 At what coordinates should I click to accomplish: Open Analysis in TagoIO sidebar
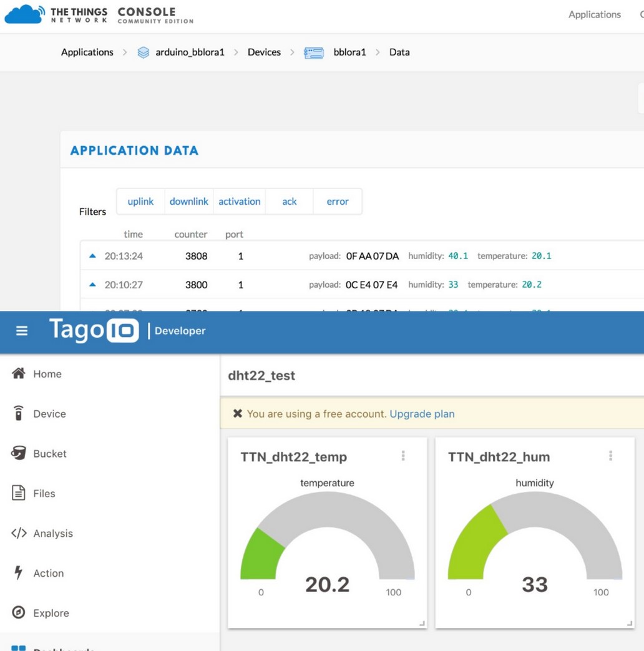pyautogui.click(x=53, y=533)
